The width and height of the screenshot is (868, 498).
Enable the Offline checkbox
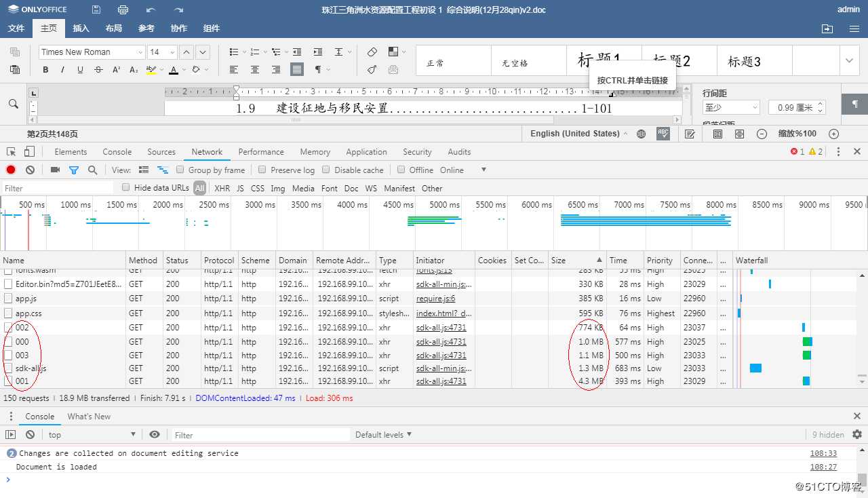point(401,170)
